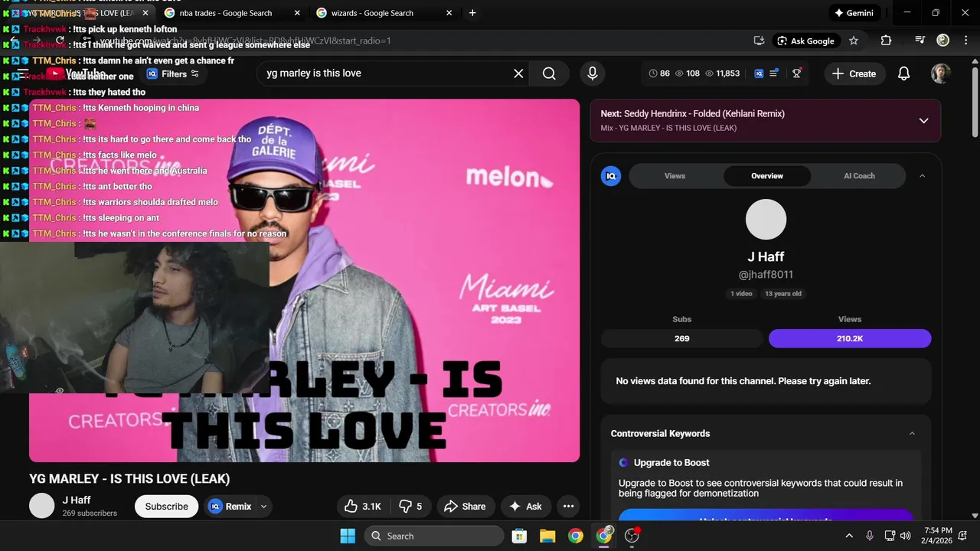
Task: Open J Haff channel avatar below video
Action: pyautogui.click(x=42, y=506)
